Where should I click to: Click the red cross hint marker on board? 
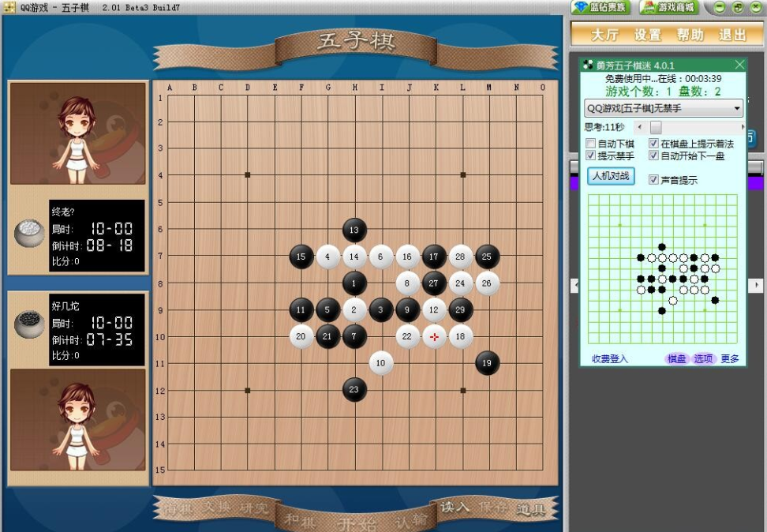434,337
